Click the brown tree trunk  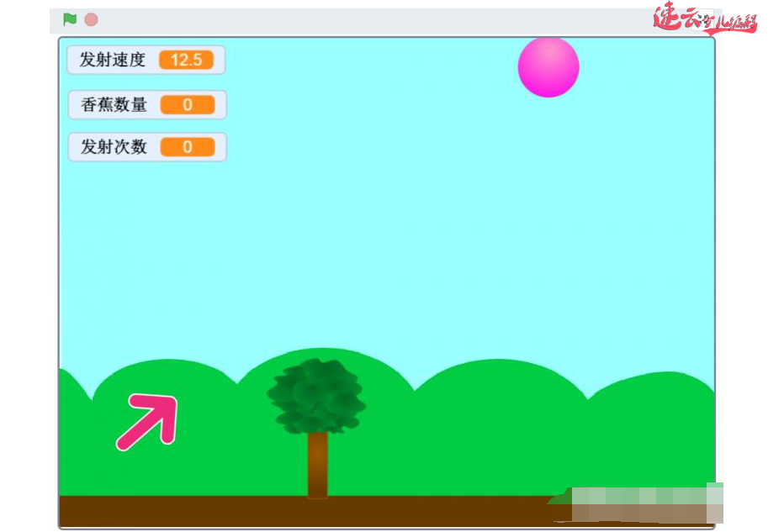coord(317,464)
